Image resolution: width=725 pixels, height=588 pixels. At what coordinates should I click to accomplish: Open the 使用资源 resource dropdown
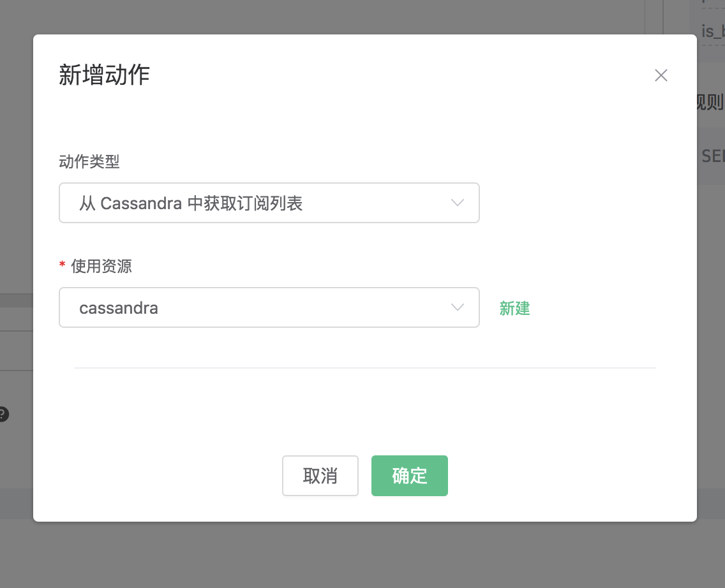[269, 307]
